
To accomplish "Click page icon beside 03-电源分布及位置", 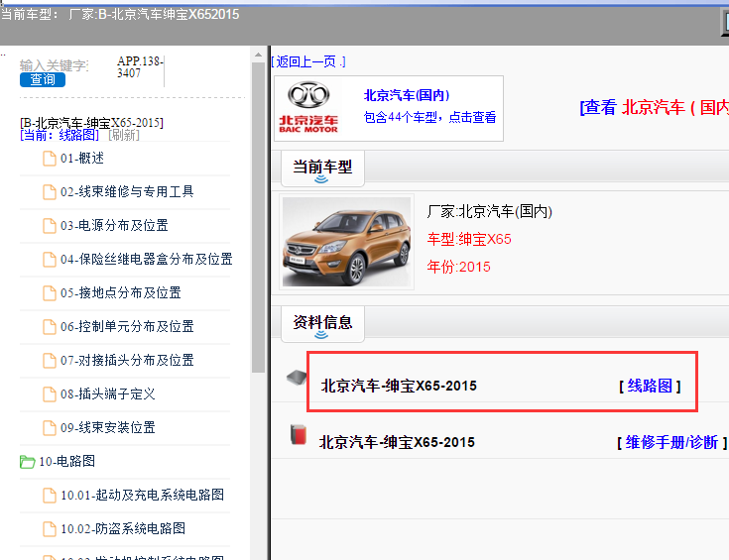I will tap(50, 226).
